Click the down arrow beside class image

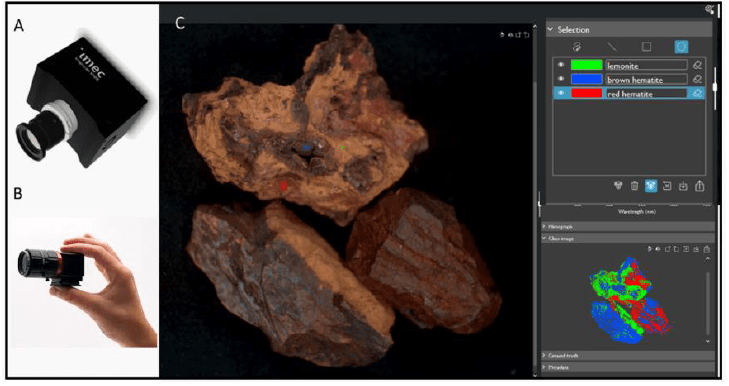click(x=708, y=341)
